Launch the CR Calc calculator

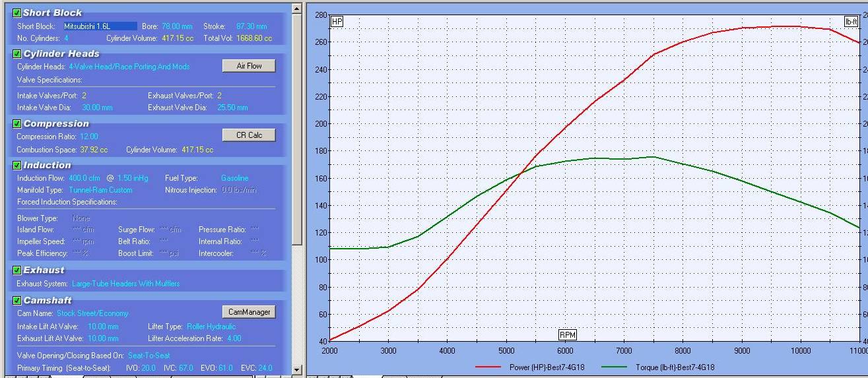coord(249,135)
